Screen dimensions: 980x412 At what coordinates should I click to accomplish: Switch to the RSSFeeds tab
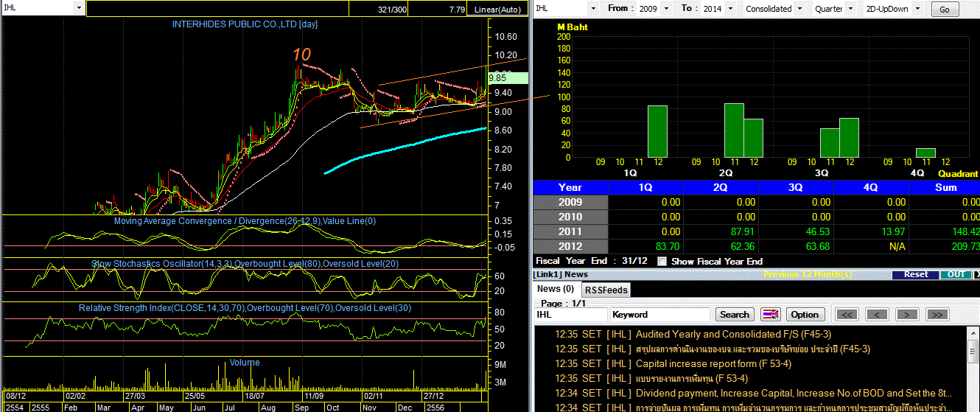pos(606,290)
